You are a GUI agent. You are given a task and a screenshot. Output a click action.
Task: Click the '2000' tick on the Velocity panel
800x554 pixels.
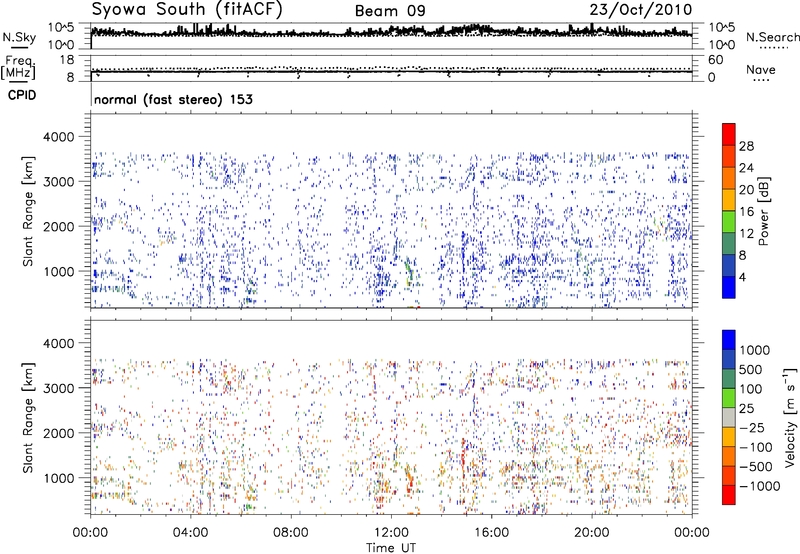tap(58, 433)
